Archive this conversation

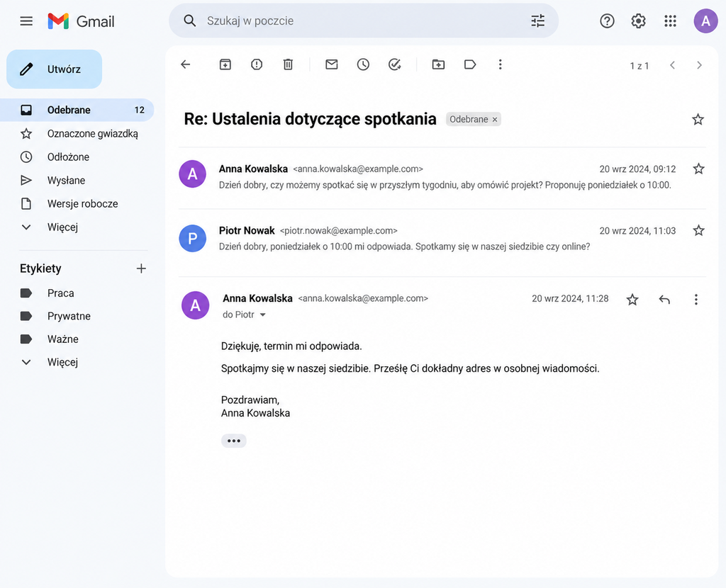225,64
